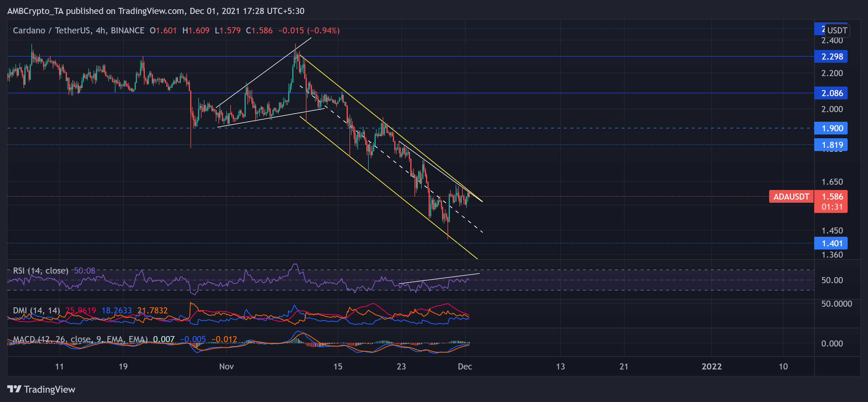
Task: Select the RSI (14, close) indicator label
Action: [40, 271]
